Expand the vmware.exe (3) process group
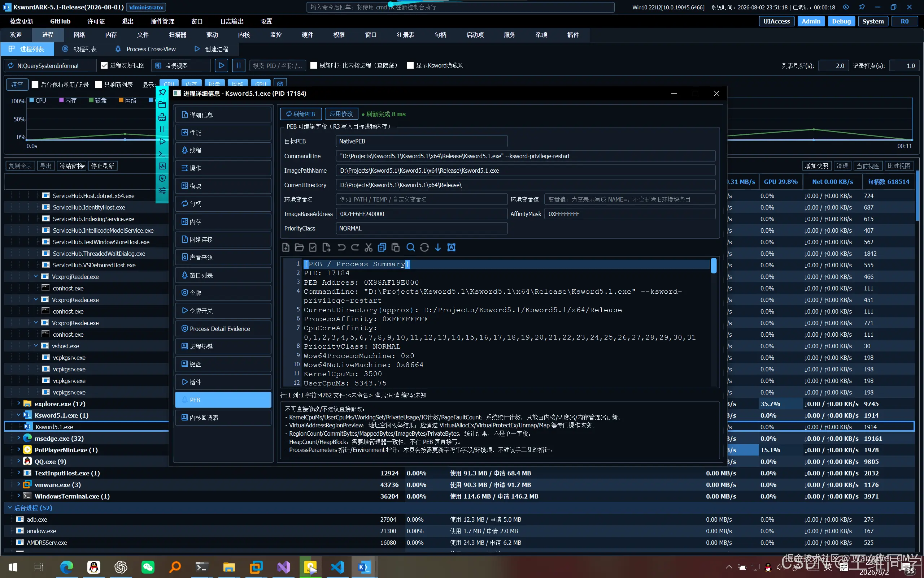 [x=18, y=484]
